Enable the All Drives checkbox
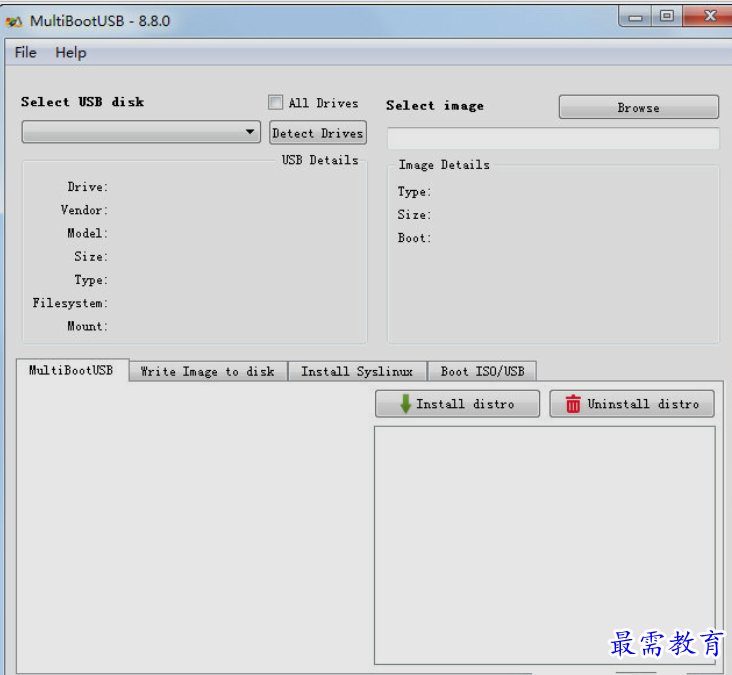The height and width of the screenshot is (675, 732). pos(275,102)
